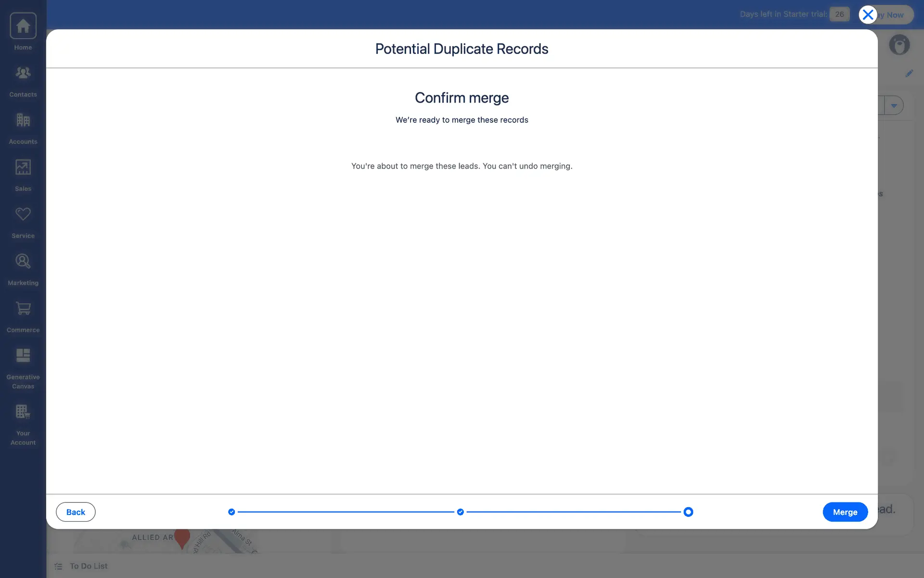Open the Your Account icon
The width and height of the screenshot is (924, 578).
pos(23,412)
